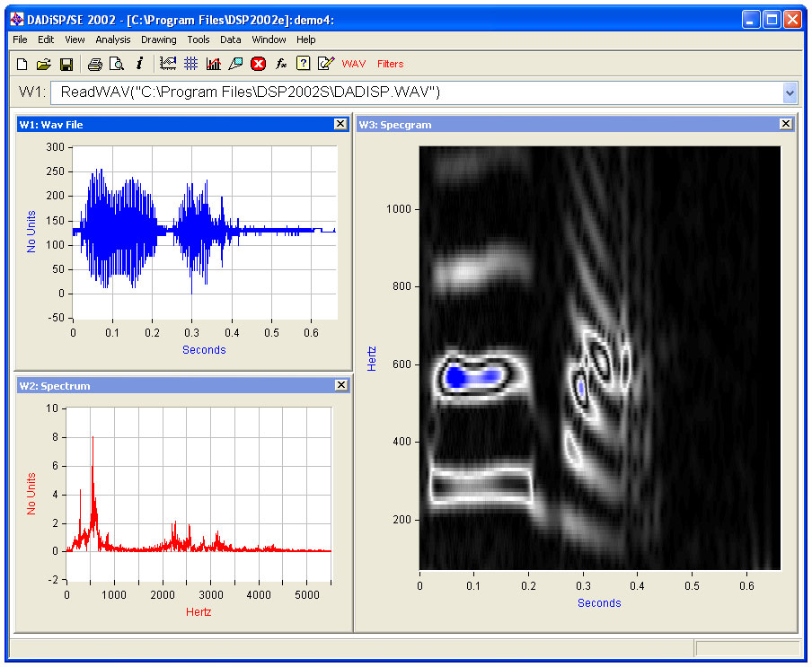Click the bar chart style icon
This screenshot has height=667, width=812.
click(213, 64)
